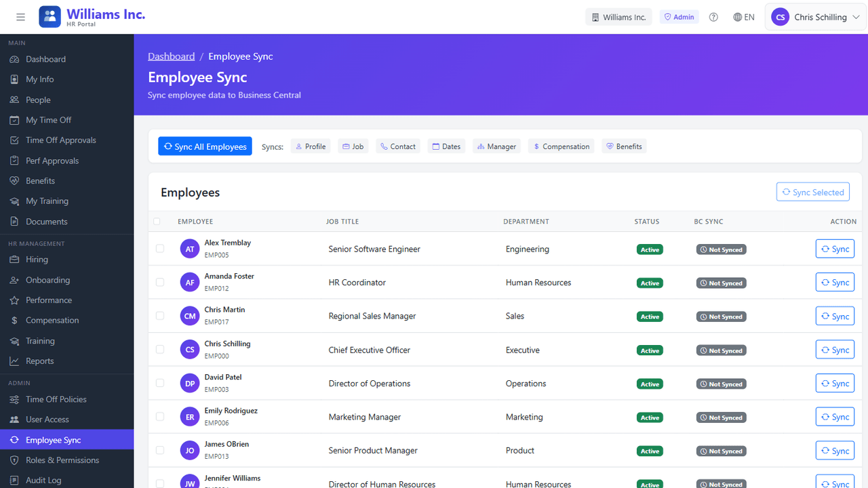Click the Employee column header
Image resolution: width=868 pixels, height=488 pixels.
195,222
